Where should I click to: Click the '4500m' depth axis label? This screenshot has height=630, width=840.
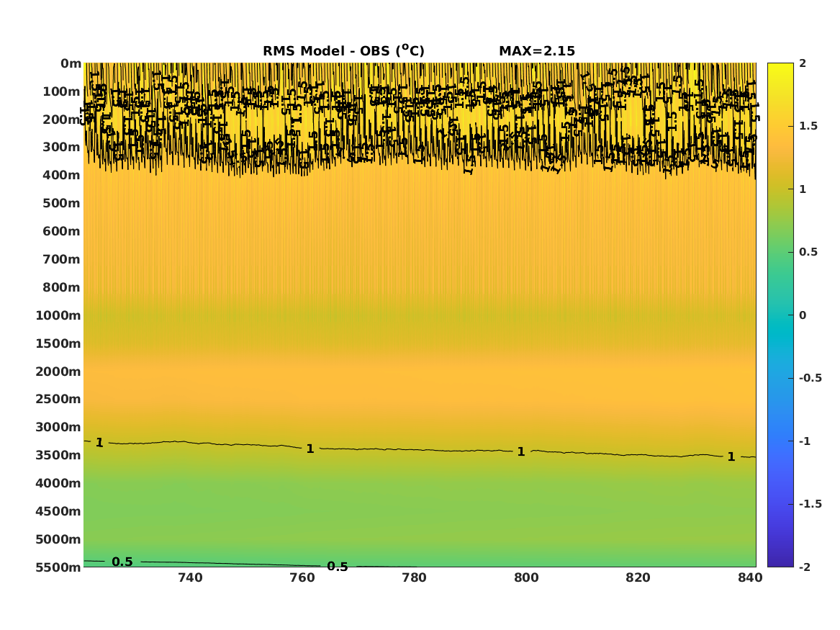pyautogui.click(x=58, y=511)
